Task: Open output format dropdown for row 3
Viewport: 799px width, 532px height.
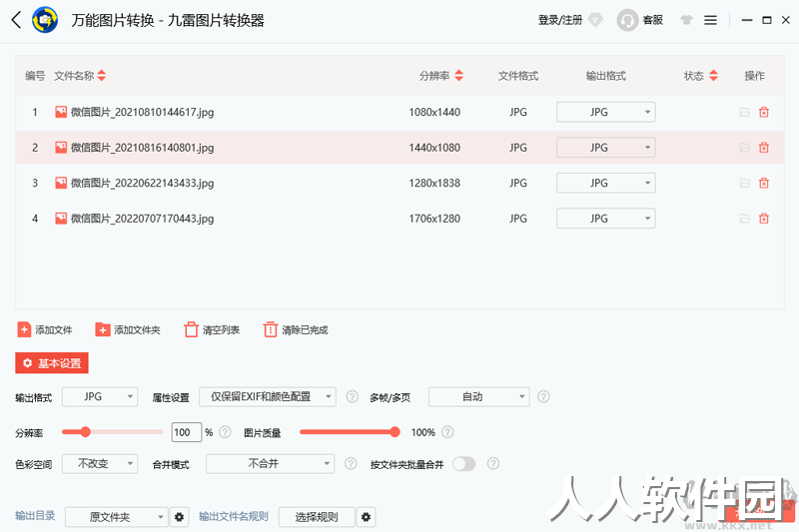Action: 606,183
